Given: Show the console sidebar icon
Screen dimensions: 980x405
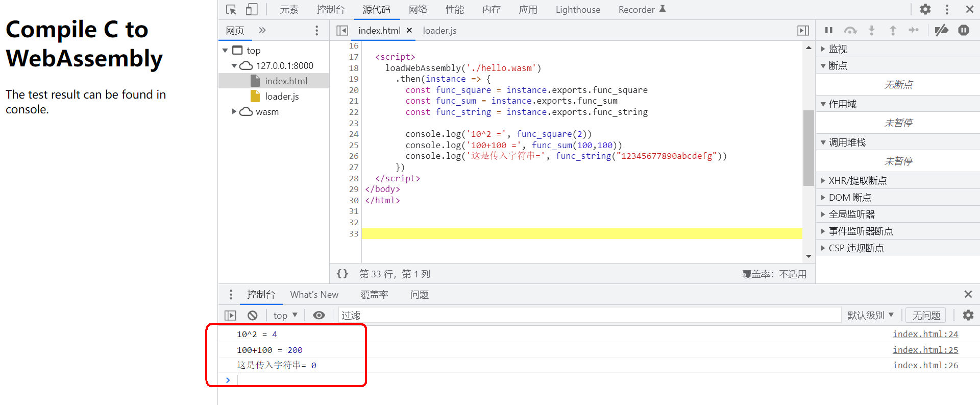Looking at the screenshot, I should (231, 316).
